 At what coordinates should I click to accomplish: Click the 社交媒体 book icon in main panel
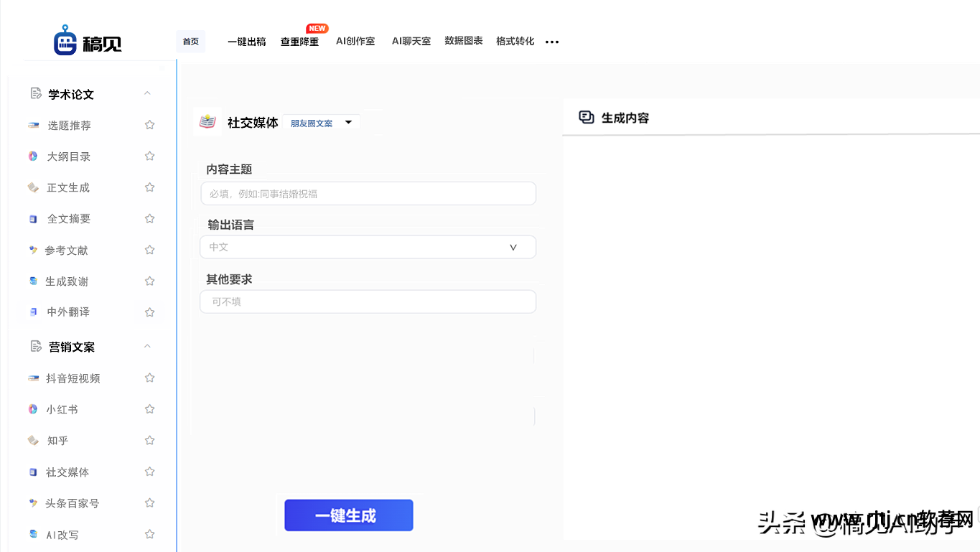pyautogui.click(x=206, y=122)
